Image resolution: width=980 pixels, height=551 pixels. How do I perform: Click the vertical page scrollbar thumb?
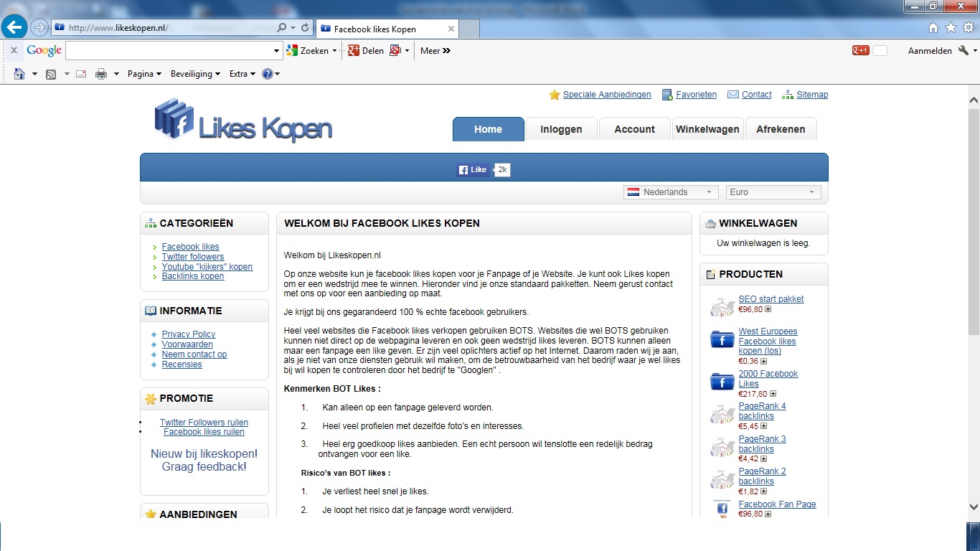[974, 222]
